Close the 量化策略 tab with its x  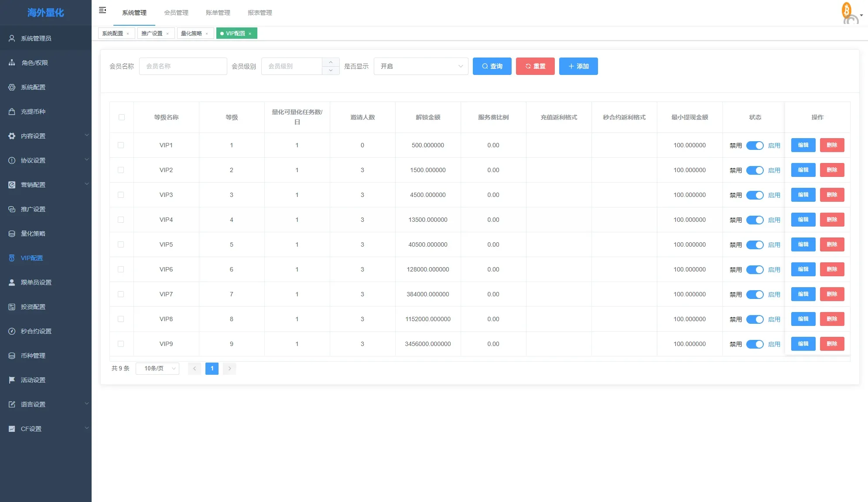(x=207, y=34)
